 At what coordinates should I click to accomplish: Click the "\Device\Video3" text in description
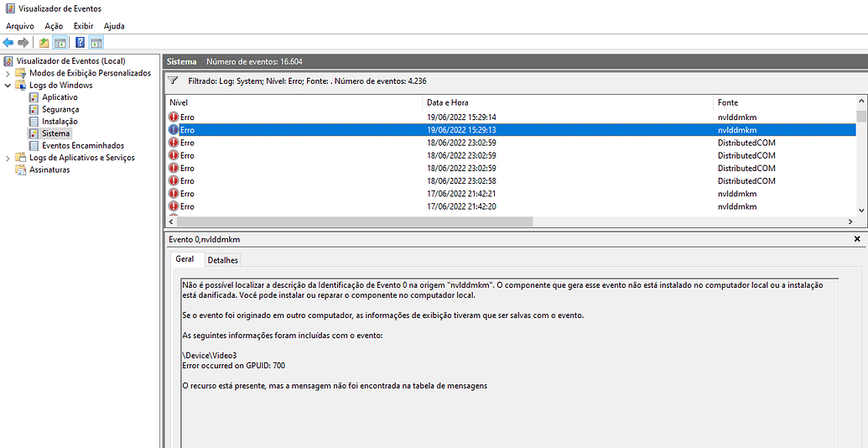210,356
